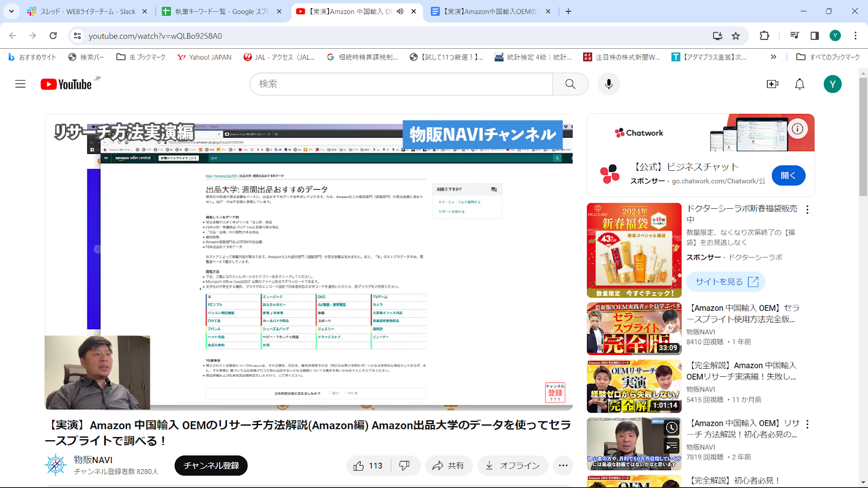Like the video with thumbs up

click(x=368, y=466)
